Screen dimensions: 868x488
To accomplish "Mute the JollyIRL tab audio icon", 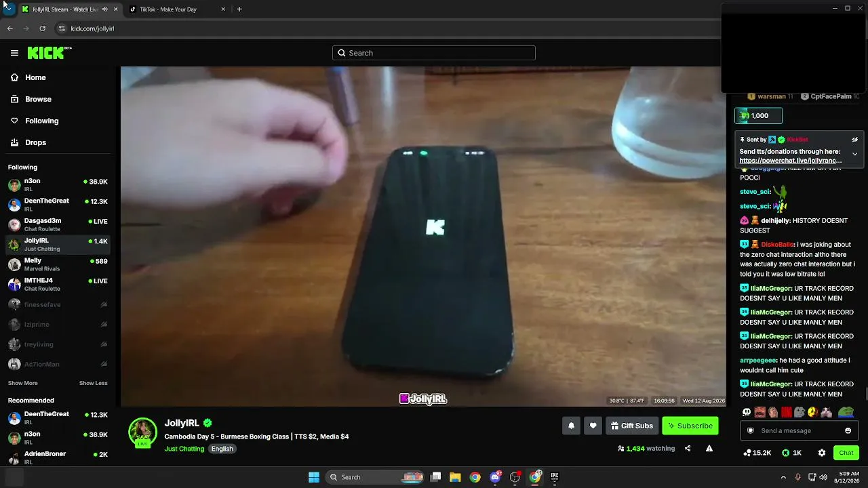I will point(104,9).
